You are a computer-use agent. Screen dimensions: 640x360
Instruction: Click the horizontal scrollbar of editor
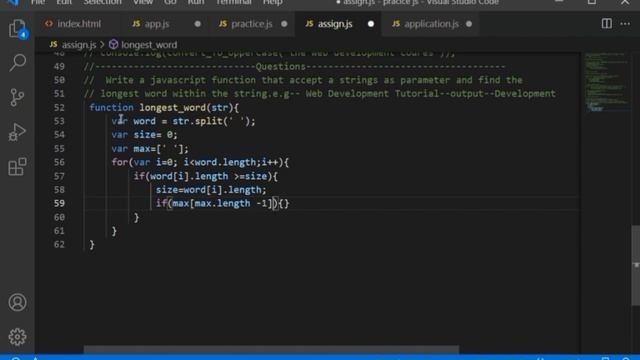pyautogui.click(x=271, y=349)
